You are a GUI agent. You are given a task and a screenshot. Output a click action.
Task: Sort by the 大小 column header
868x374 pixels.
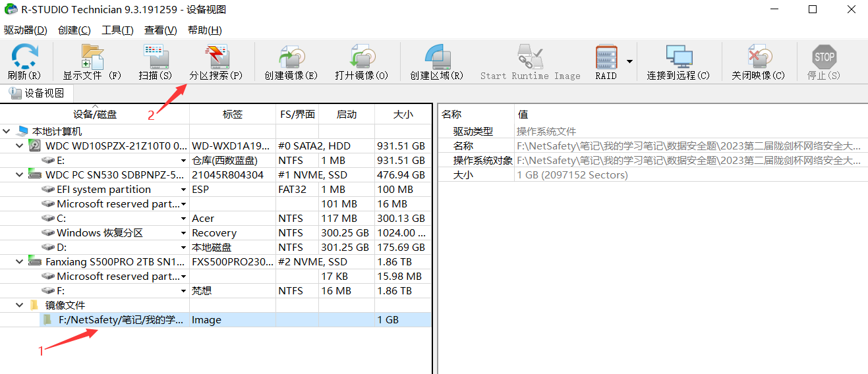pos(403,114)
